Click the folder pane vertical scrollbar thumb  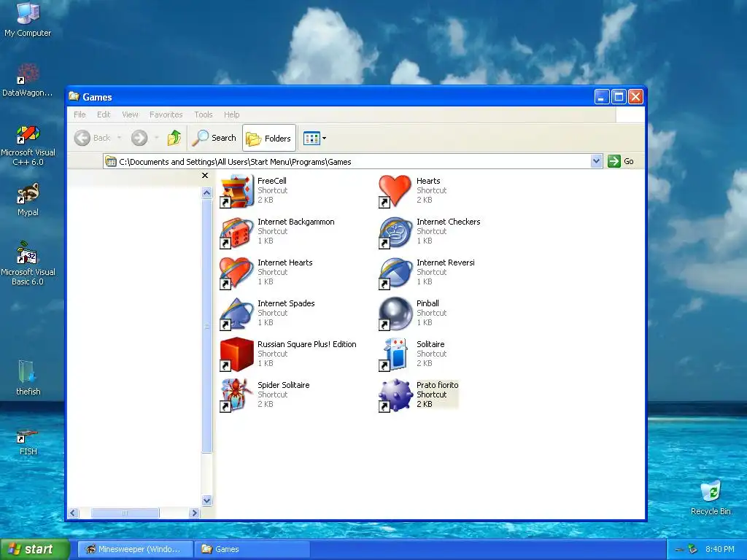click(206, 326)
